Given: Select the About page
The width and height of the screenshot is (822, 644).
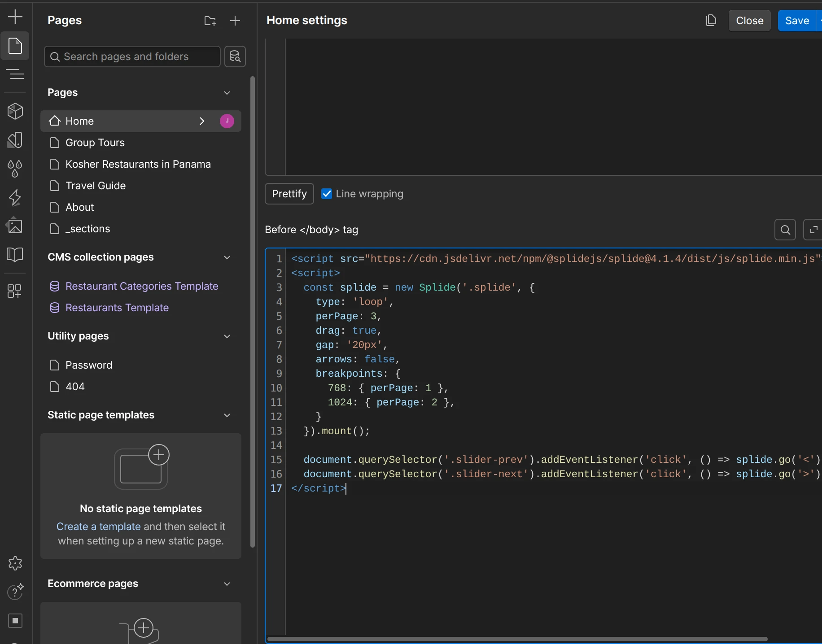Looking at the screenshot, I should tap(141, 207).
